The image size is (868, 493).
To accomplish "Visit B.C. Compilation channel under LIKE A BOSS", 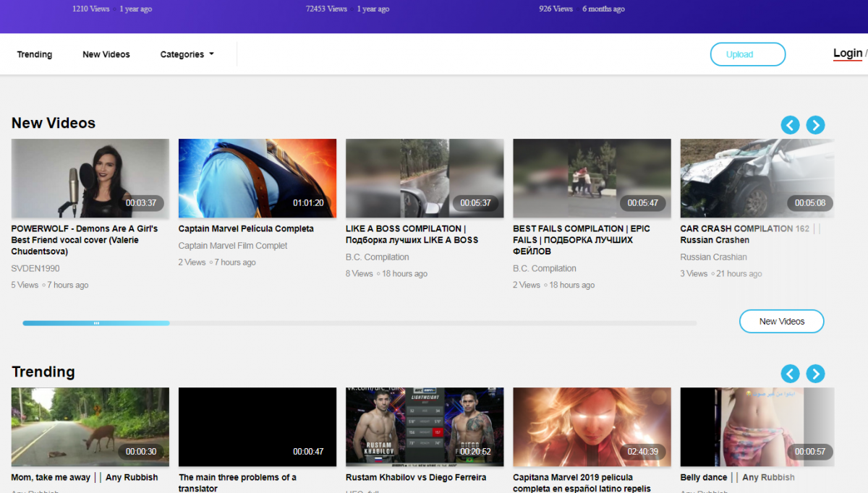I will click(x=378, y=257).
